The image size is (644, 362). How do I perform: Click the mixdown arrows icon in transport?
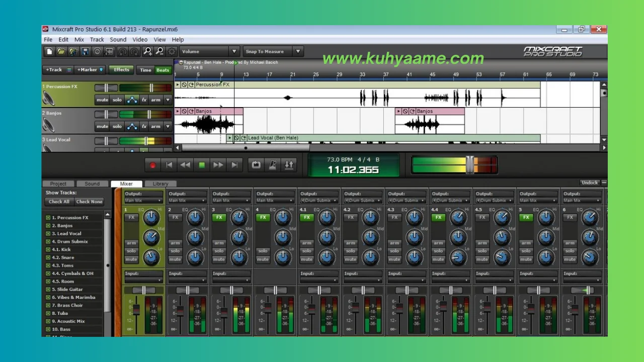coord(289,165)
